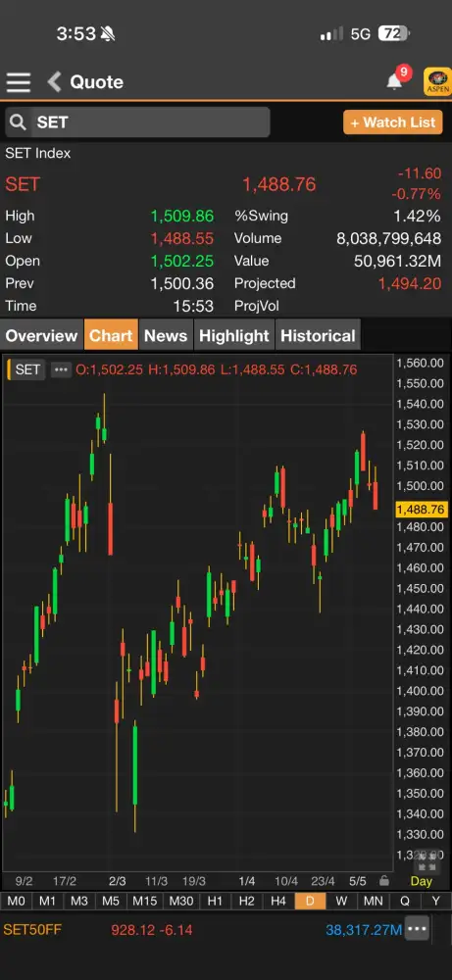Viewport: 452px width, 980px height.
Task: Open the SET symbol label dropdown on chart
Action: coord(26,369)
